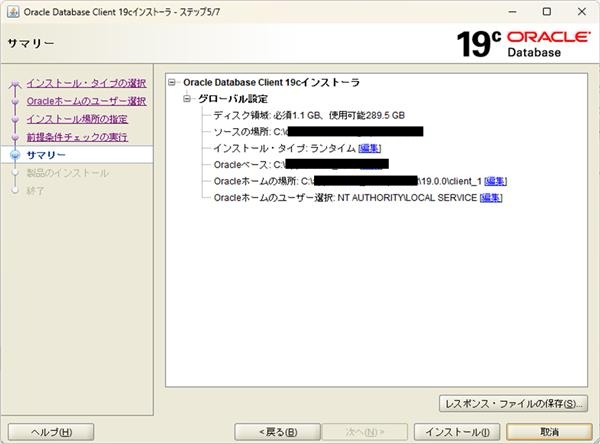Edit the インストール・タイプ setting
Screen dimensions: 600x444
[x=370, y=148]
